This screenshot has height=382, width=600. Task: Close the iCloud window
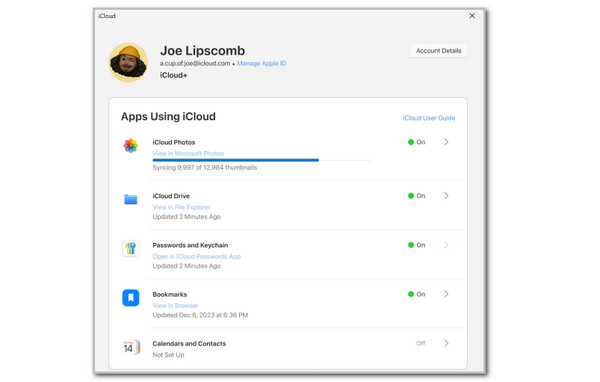pyautogui.click(x=472, y=16)
